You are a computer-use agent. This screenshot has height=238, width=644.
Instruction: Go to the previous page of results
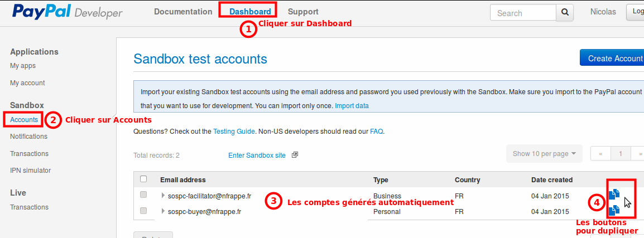coord(600,154)
